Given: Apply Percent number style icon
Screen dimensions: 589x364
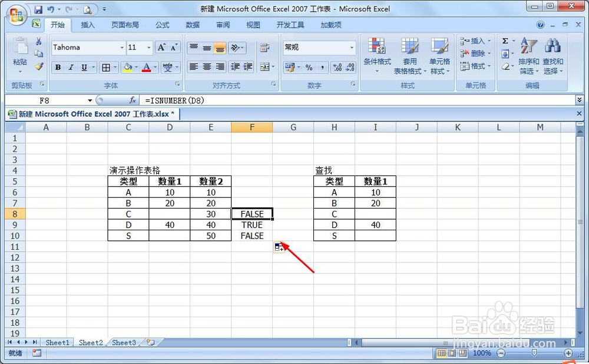Looking at the screenshot, I should tap(309, 67).
